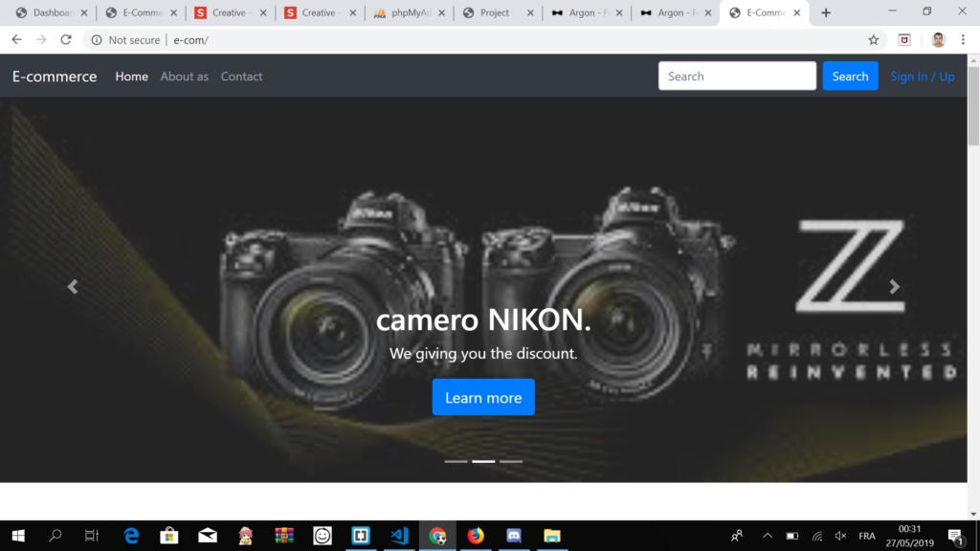Open File Explorer from the taskbar
The width and height of the screenshot is (980, 551).
(552, 536)
